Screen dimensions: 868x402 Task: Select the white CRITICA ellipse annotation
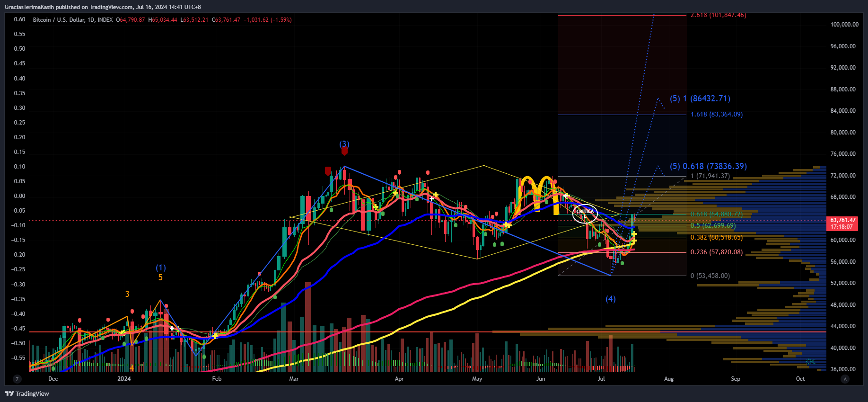coord(585,214)
